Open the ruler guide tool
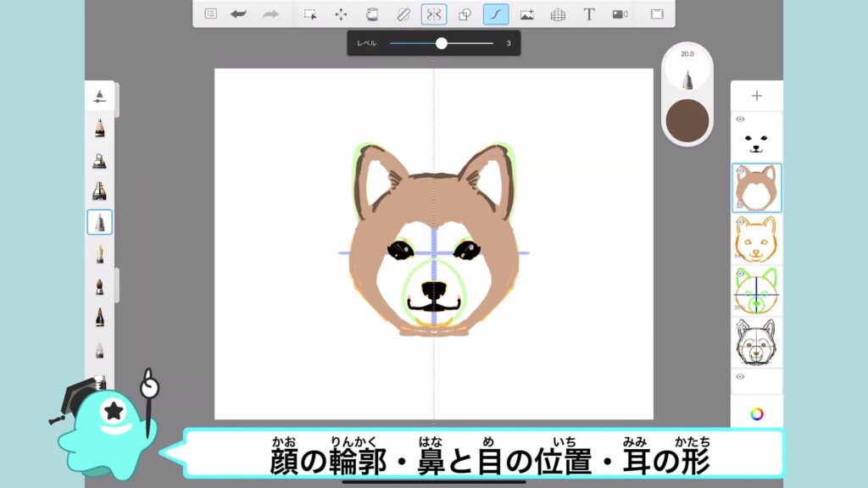The image size is (868, 488). click(x=403, y=14)
